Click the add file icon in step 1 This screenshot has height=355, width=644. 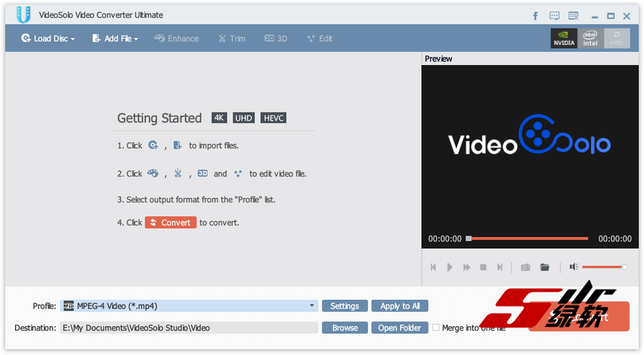point(177,145)
